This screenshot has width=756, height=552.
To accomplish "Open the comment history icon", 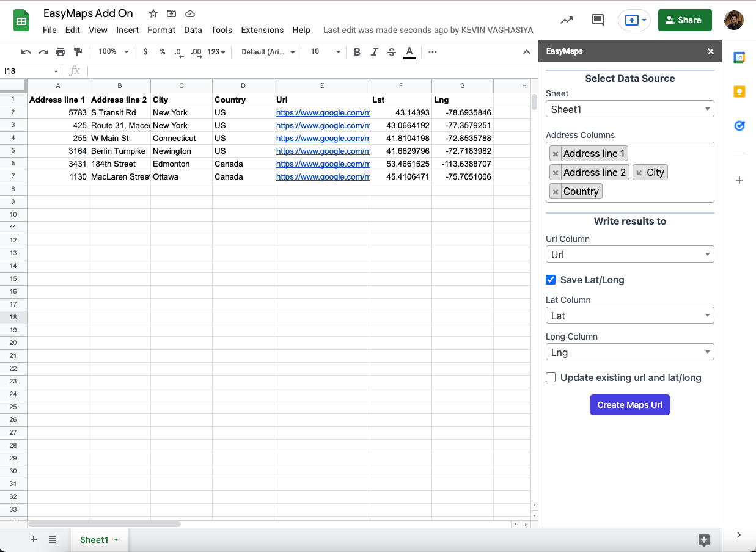I will pos(598,20).
